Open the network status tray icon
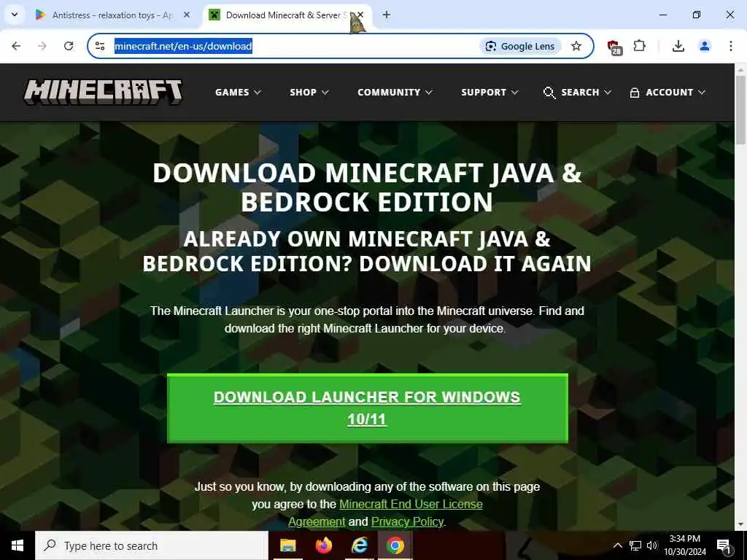The image size is (747, 560). pos(635,545)
